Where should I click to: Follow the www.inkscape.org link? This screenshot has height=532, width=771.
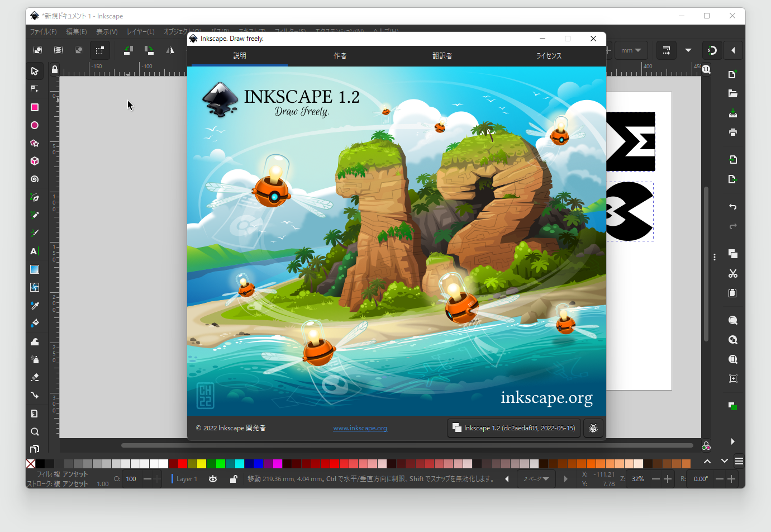[x=360, y=428]
